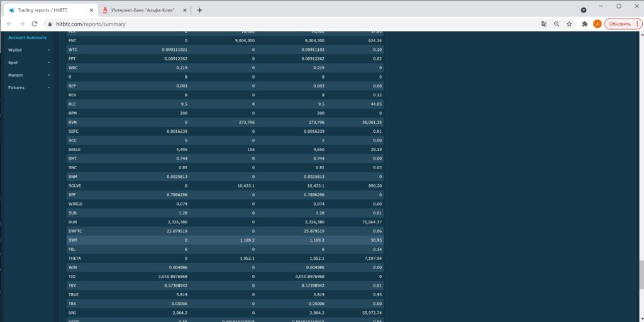The image size is (644, 322).
Task: Click the page vertical scrollbar thumb
Action: 641,274
